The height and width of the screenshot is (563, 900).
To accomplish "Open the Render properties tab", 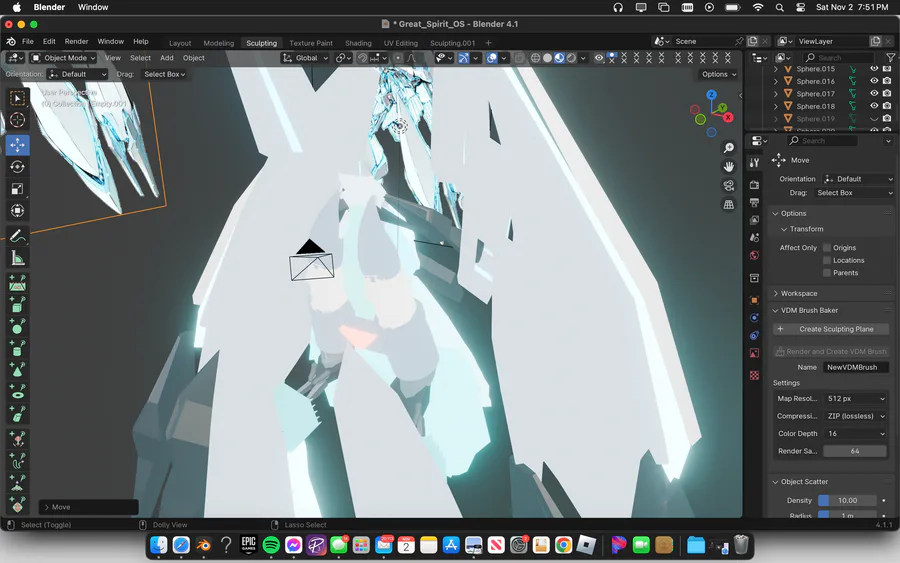I will pos(754,185).
